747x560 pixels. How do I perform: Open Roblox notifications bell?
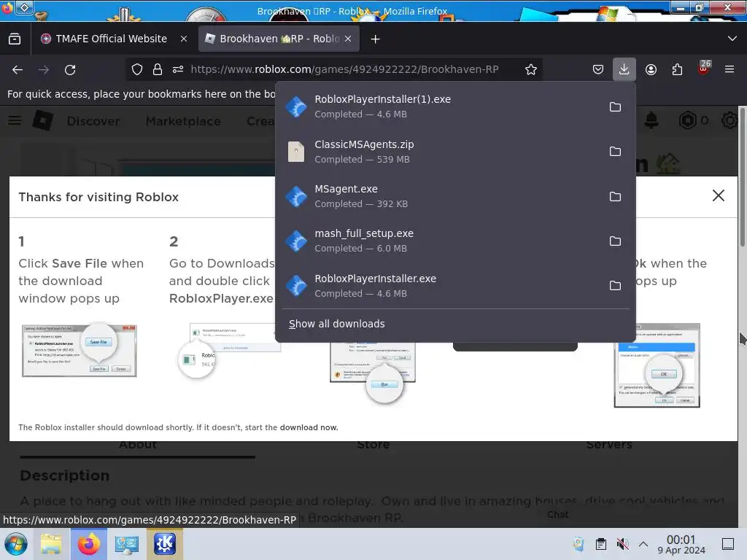pos(651,120)
